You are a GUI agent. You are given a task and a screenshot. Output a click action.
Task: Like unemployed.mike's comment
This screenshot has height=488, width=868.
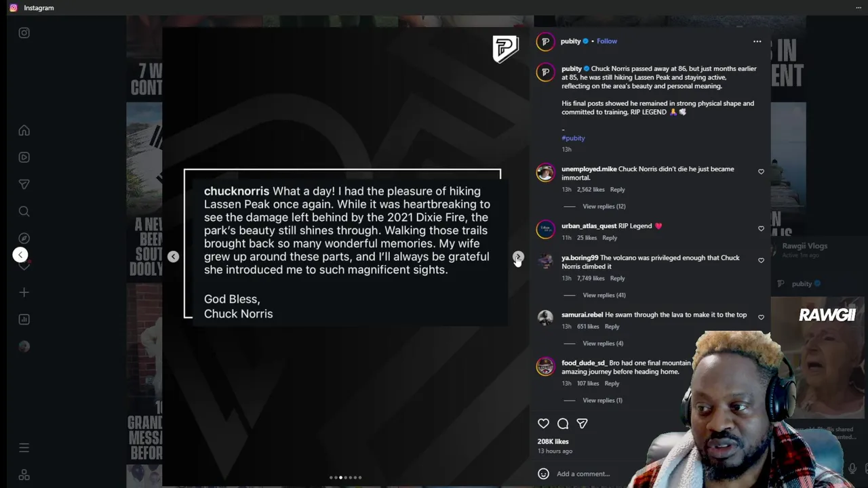[761, 171]
